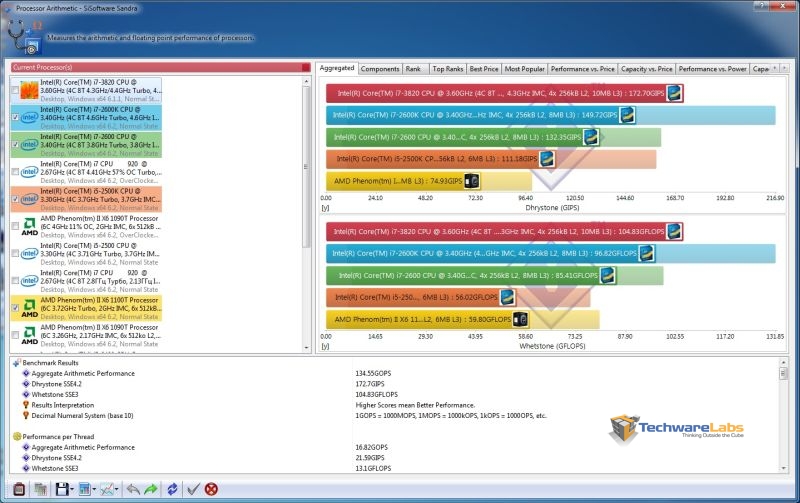Screen dimensions: 800x503
Task: Select the Capacity vs. Price tab
Action: click(646, 69)
